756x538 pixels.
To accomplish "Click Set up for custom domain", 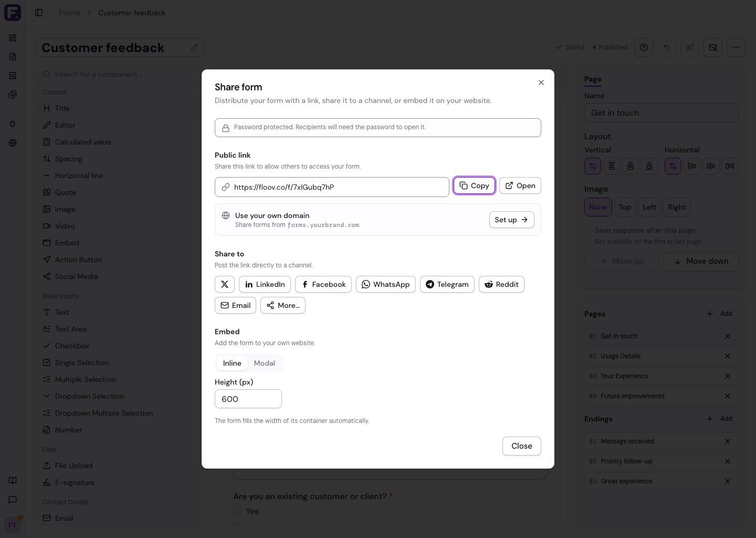I will (x=511, y=220).
